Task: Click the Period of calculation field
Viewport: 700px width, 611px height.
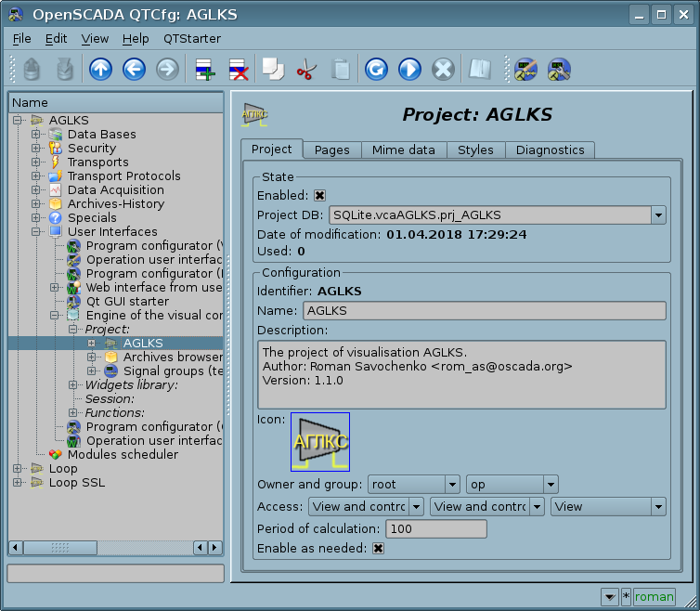Action: pos(436,528)
